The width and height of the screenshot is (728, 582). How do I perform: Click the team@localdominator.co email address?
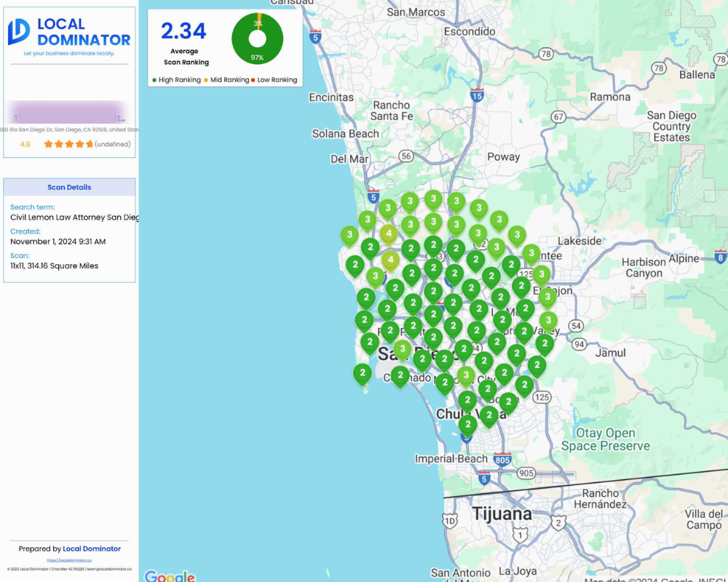tap(108, 569)
